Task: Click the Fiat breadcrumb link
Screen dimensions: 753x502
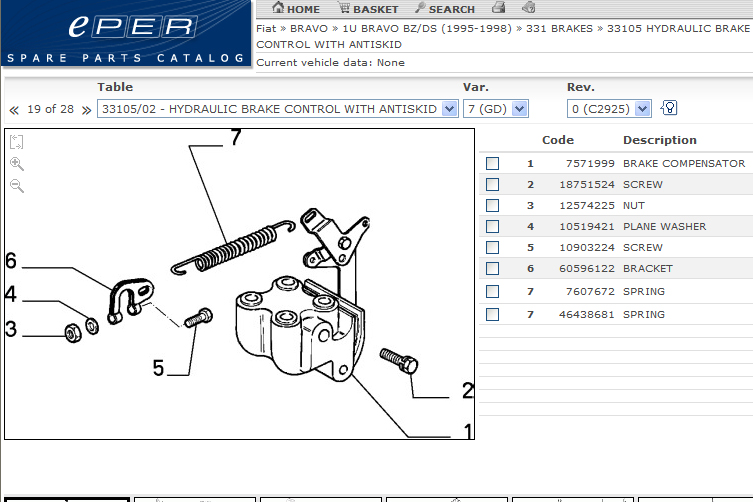Action: tap(268, 29)
